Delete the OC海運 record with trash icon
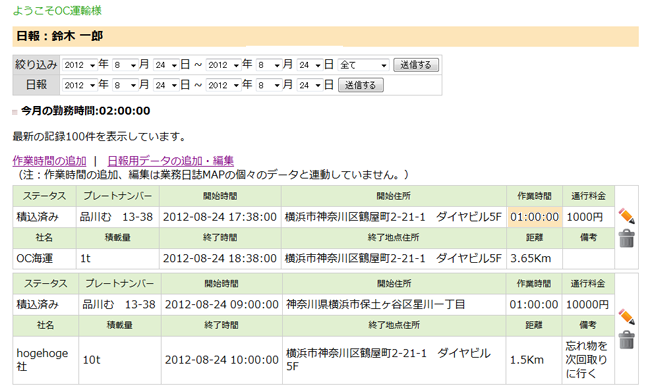Screen dimensions: 648x391 point(627,238)
